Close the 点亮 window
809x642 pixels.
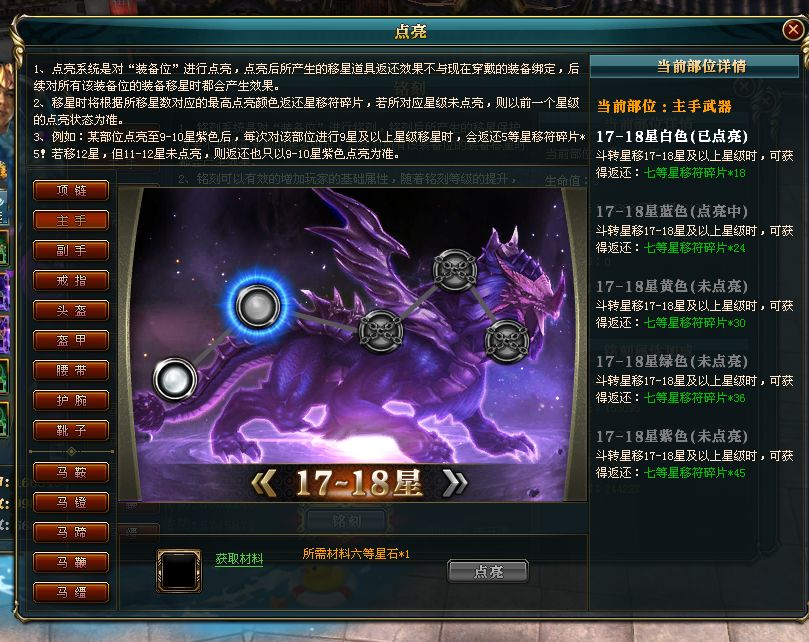792,30
